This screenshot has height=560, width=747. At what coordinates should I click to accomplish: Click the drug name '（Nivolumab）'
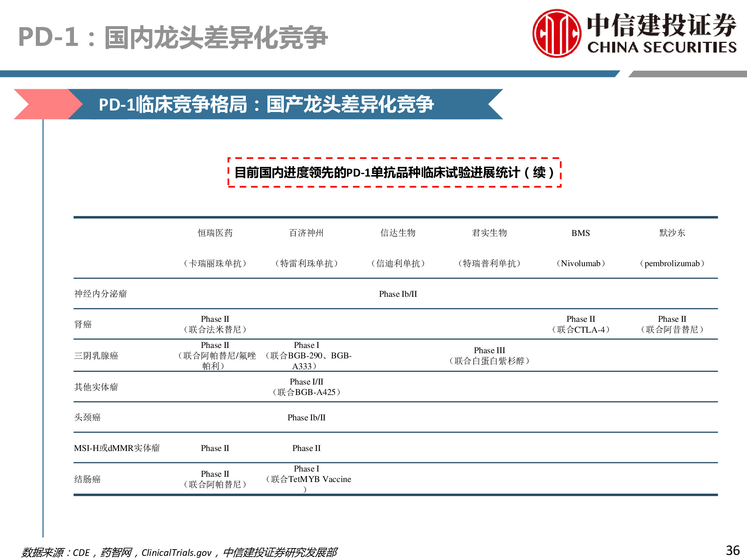point(581,264)
